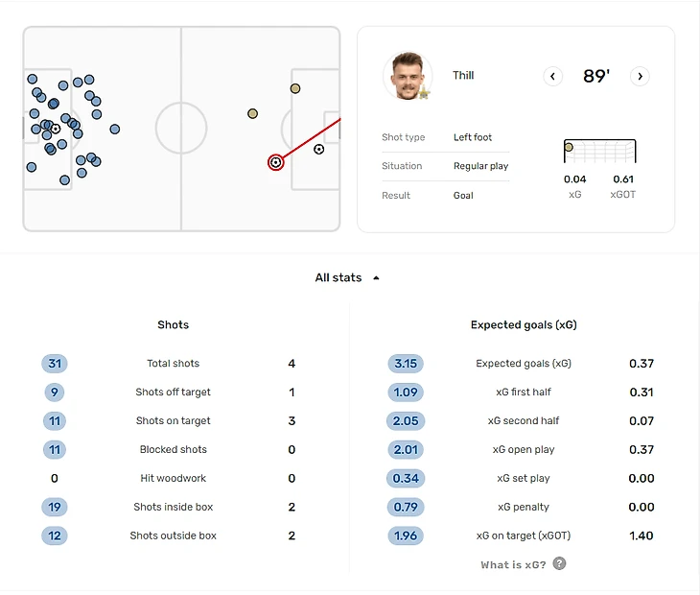Select tan shot marker atop right penalty box
Viewport: 700px width, 595px height.
click(295, 88)
